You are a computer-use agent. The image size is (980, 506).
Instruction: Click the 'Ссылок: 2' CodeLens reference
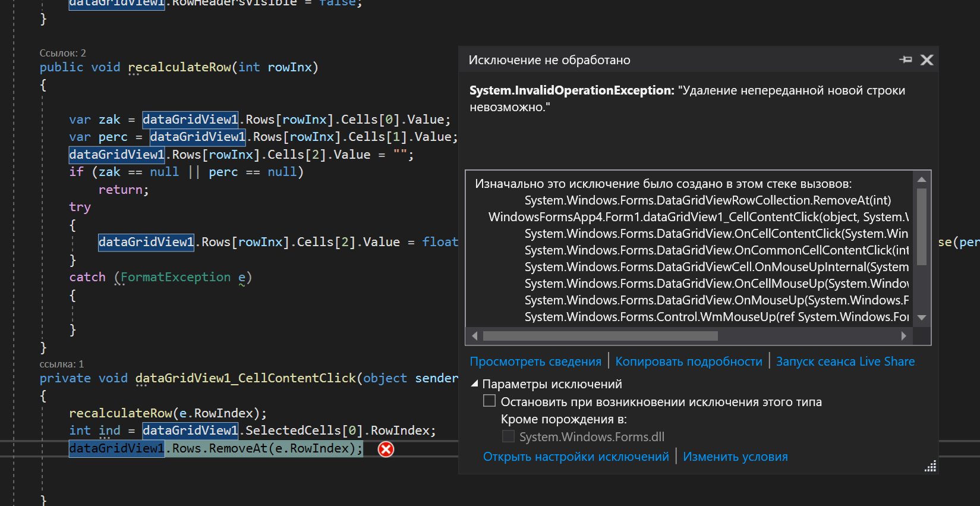pos(62,53)
